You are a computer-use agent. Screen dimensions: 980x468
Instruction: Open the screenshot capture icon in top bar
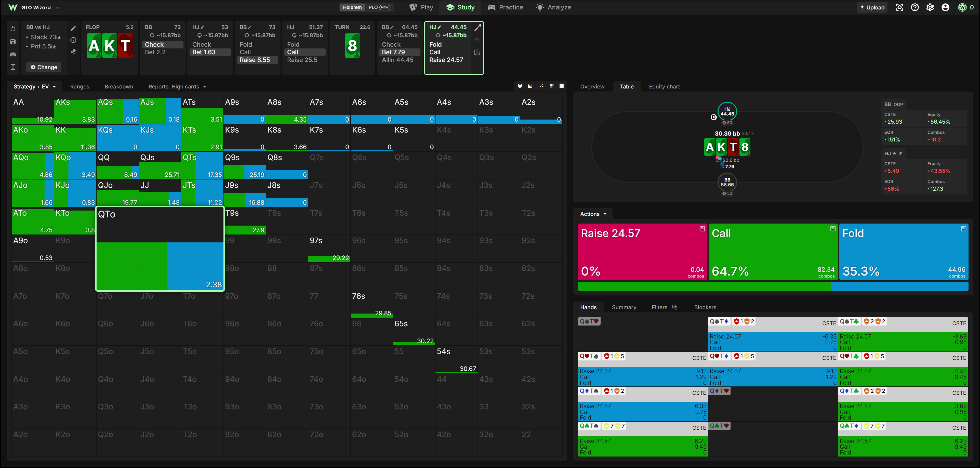[899, 7]
